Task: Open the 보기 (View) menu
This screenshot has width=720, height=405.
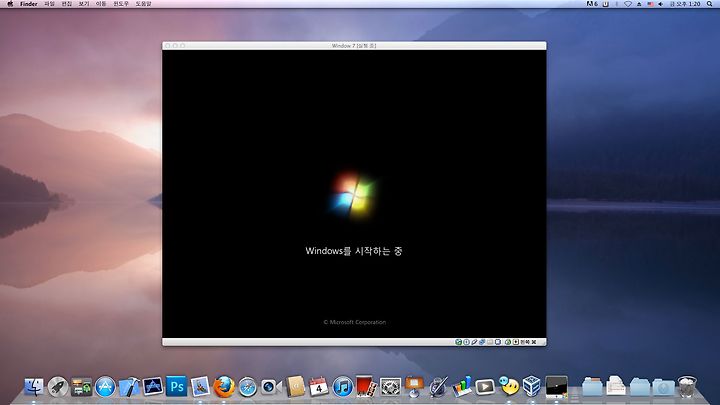Action: (84, 4)
